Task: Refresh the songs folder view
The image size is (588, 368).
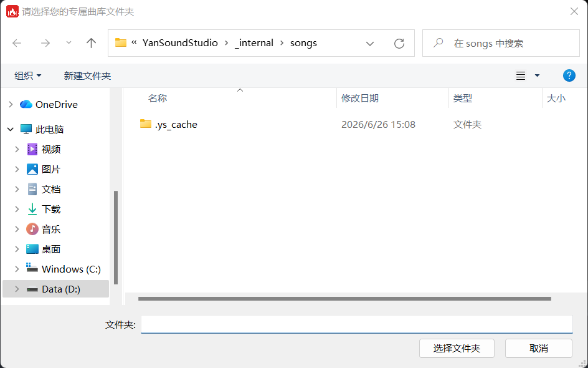Action: [399, 44]
